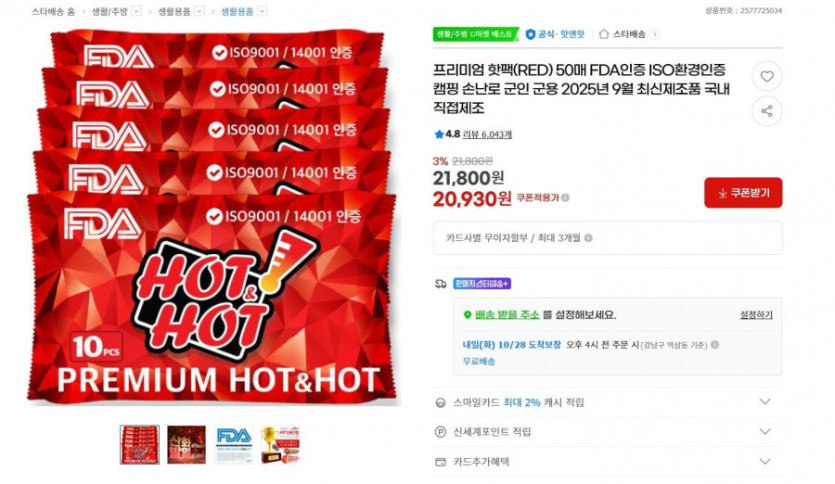Open the last 생활용품 breadcrumb dropdown
Image resolution: width=835 pixels, height=484 pixels.
tap(262, 11)
